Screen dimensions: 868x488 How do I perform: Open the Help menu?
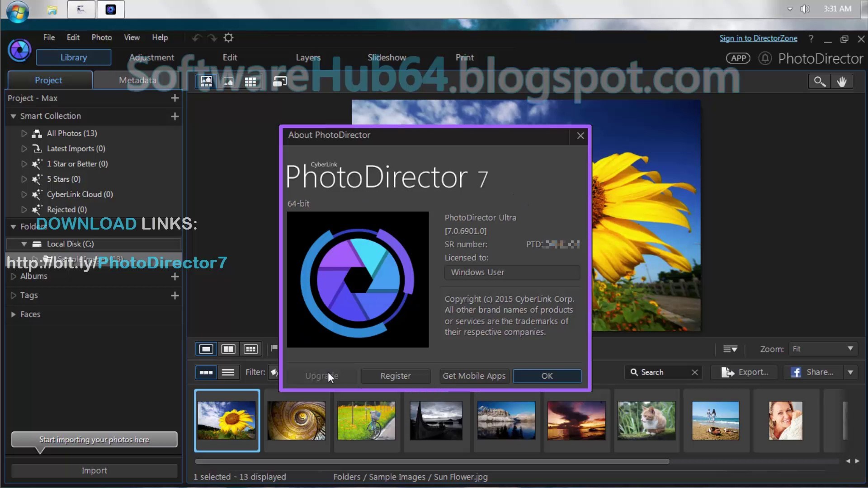(160, 38)
